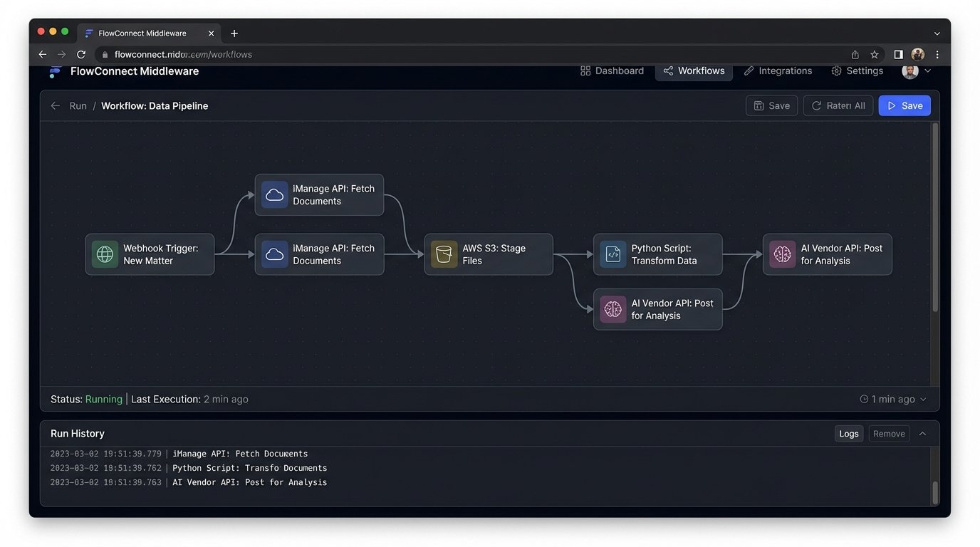Click the Rerun All button
Image resolution: width=980 pixels, height=547 pixels.
[x=838, y=105]
